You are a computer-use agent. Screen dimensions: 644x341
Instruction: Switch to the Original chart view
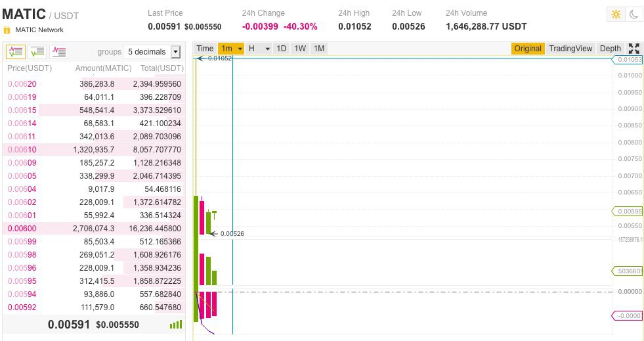528,49
